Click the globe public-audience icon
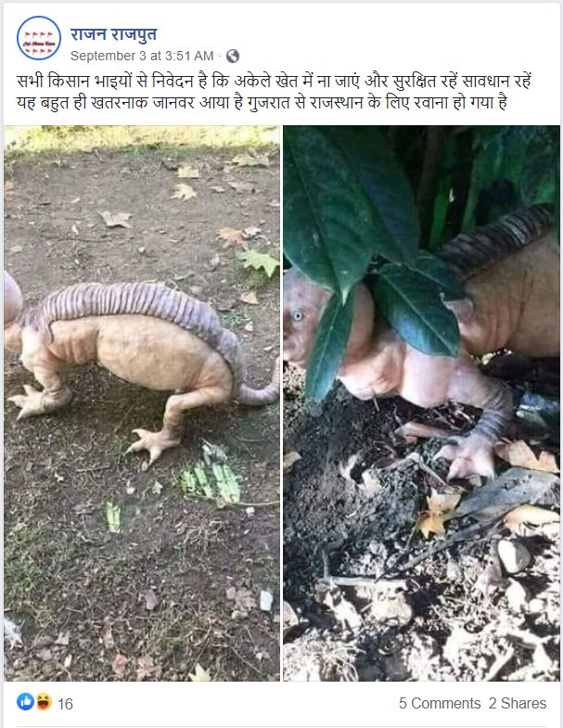The image size is (563, 728). click(233, 57)
